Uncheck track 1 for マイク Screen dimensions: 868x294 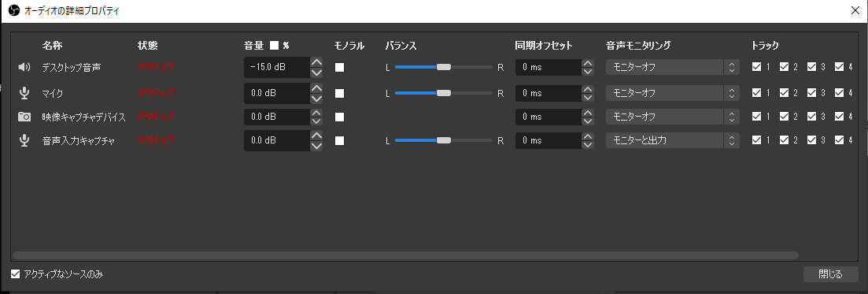coord(757,93)
